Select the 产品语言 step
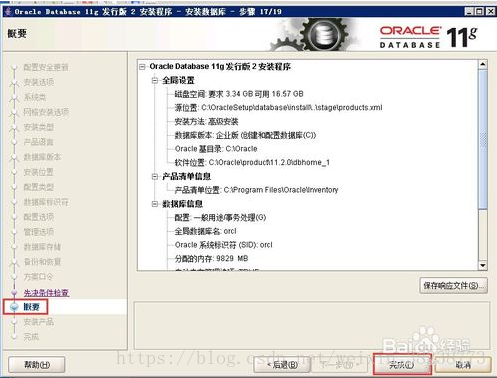This screenshot has height=378, width=497. tap(38, 142)
